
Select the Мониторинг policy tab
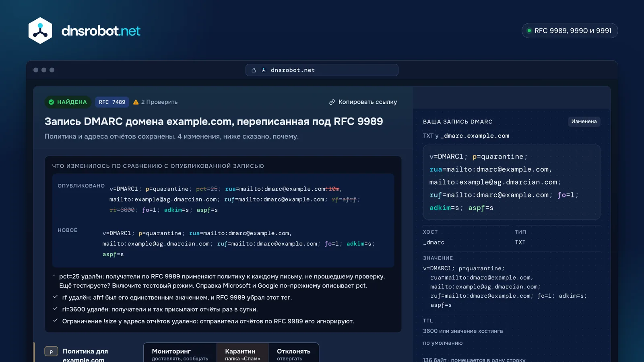coord(180,354)
